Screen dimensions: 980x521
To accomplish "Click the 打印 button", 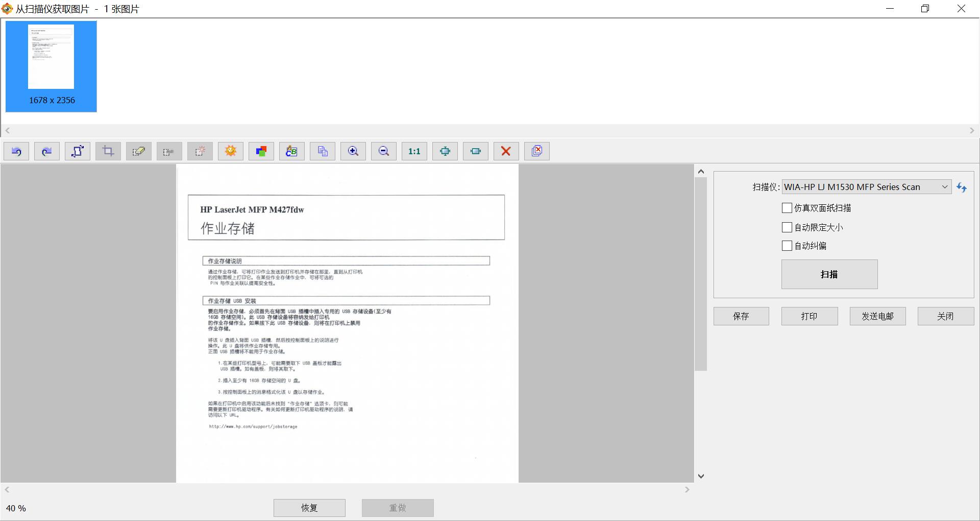I will (x=810, y=316).
